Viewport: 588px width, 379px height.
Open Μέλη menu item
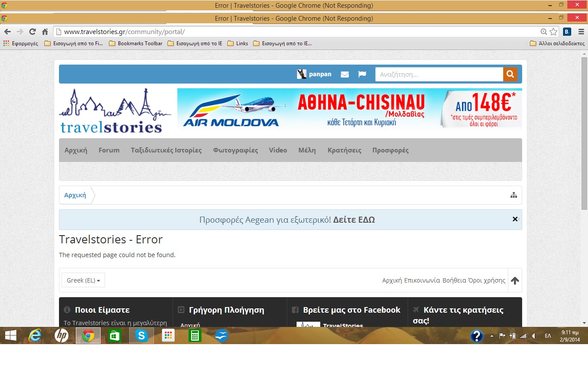pos(307,150)
